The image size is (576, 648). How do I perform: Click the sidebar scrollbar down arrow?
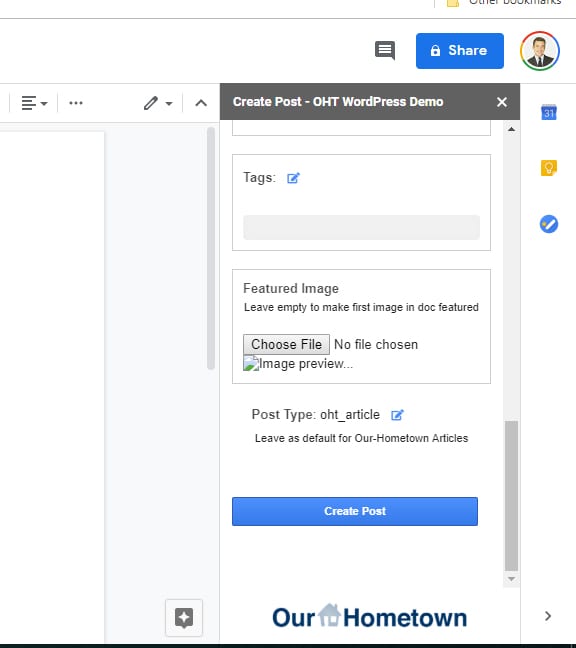click(x=511, y=579)
